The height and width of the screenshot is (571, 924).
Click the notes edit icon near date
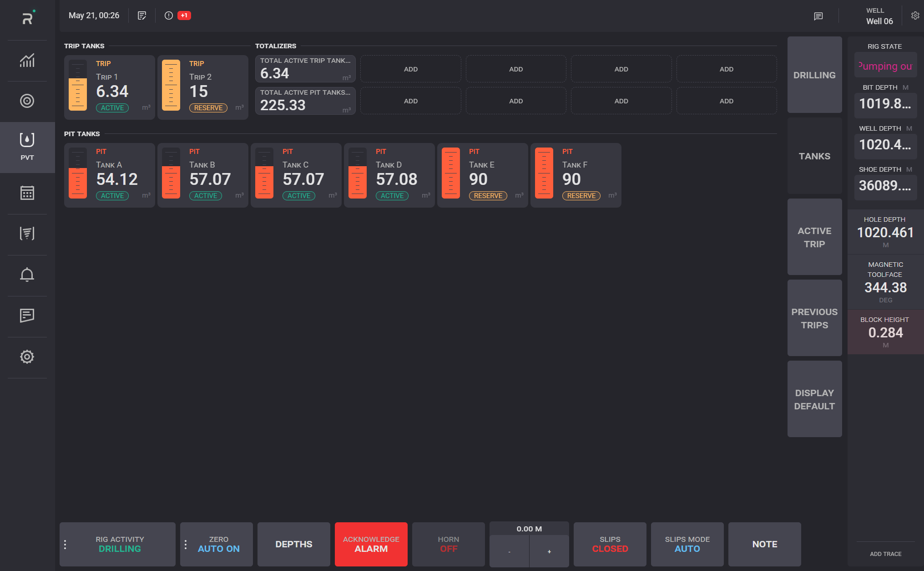click(142, 15)
